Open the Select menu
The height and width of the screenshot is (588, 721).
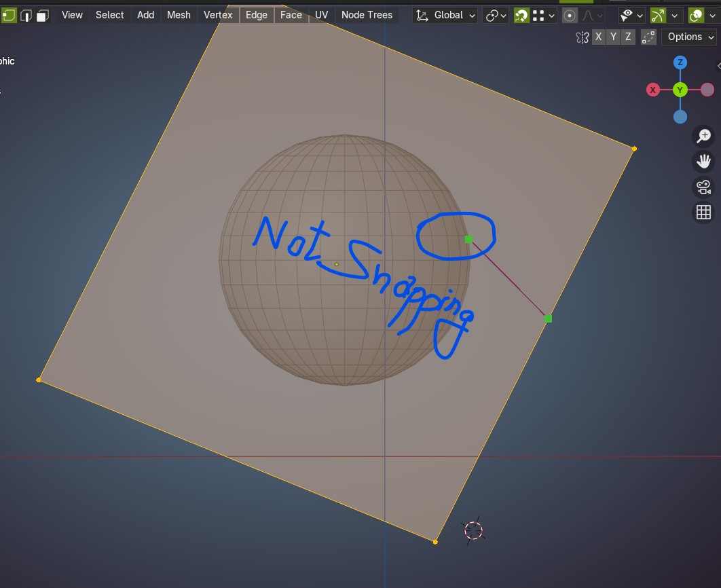[x=109, y=15]
